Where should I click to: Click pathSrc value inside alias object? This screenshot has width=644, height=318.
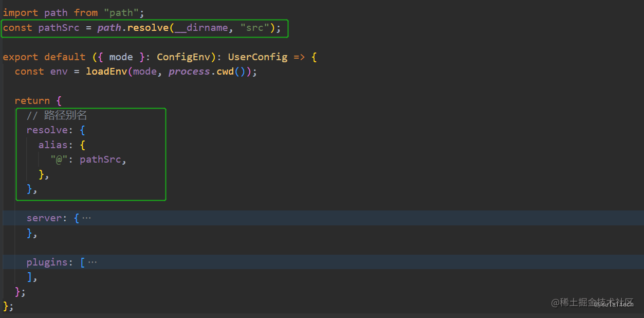(x=100, y=160)
